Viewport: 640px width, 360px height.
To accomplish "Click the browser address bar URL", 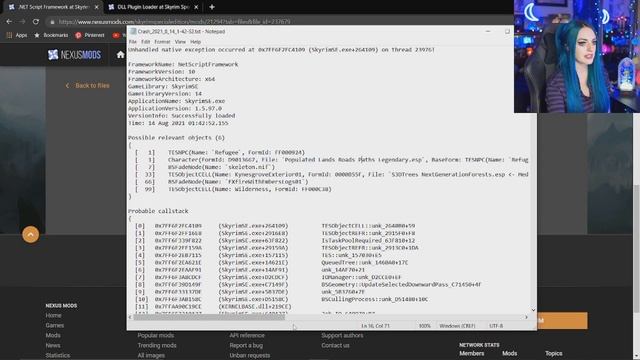I will (x=174, y=22).
